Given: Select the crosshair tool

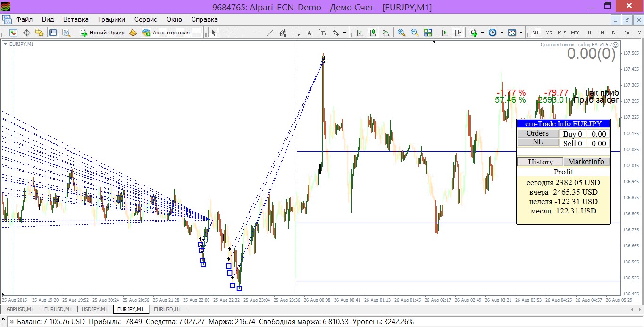Looking at the screenshot, I should 227,33.
